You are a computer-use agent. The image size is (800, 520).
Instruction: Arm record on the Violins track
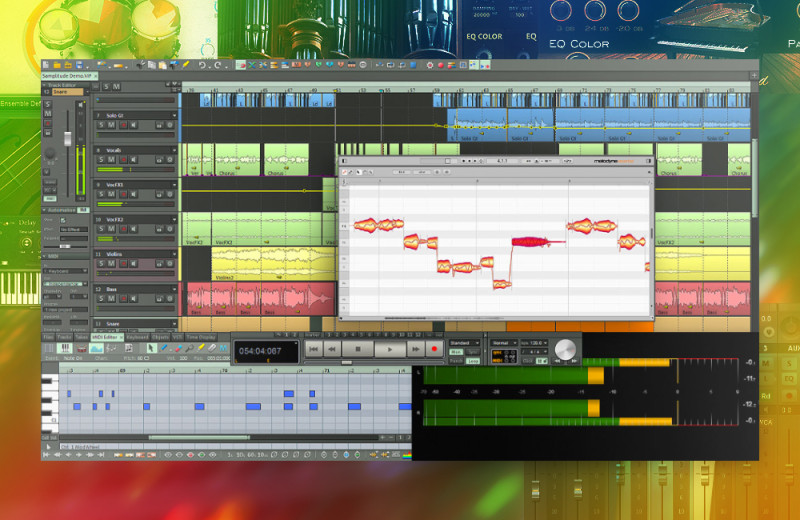123,266
